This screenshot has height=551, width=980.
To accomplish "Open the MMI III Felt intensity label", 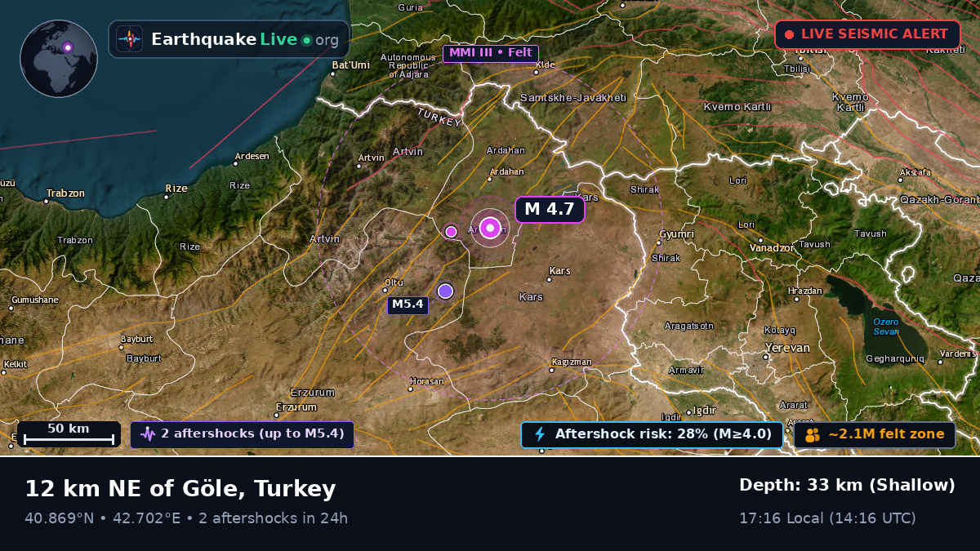I will 491,53.
